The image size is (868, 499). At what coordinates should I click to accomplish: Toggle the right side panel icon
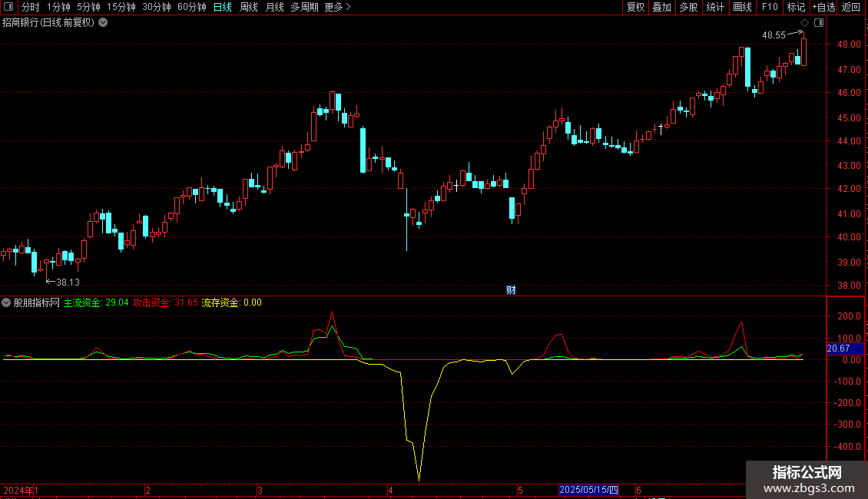[x=819, y=23]
